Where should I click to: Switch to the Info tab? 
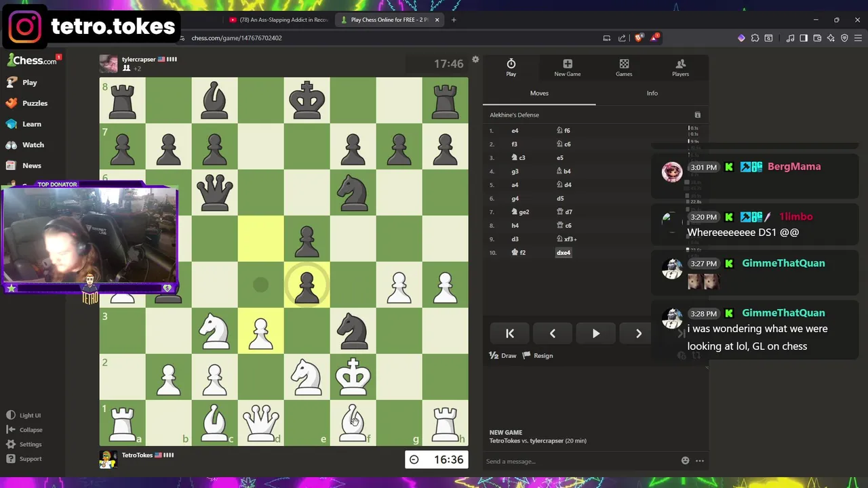[x=652, y=93]
